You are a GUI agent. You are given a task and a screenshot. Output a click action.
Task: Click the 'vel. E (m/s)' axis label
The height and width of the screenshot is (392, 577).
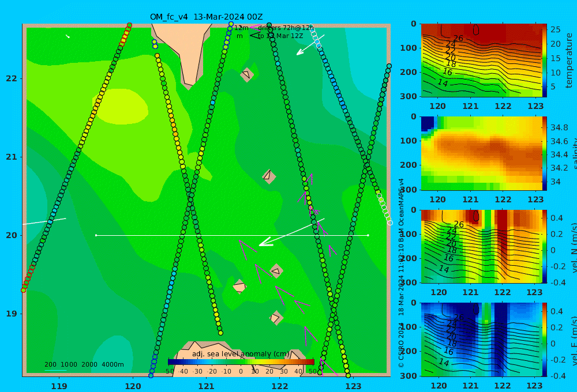click(x=574, y=340)
